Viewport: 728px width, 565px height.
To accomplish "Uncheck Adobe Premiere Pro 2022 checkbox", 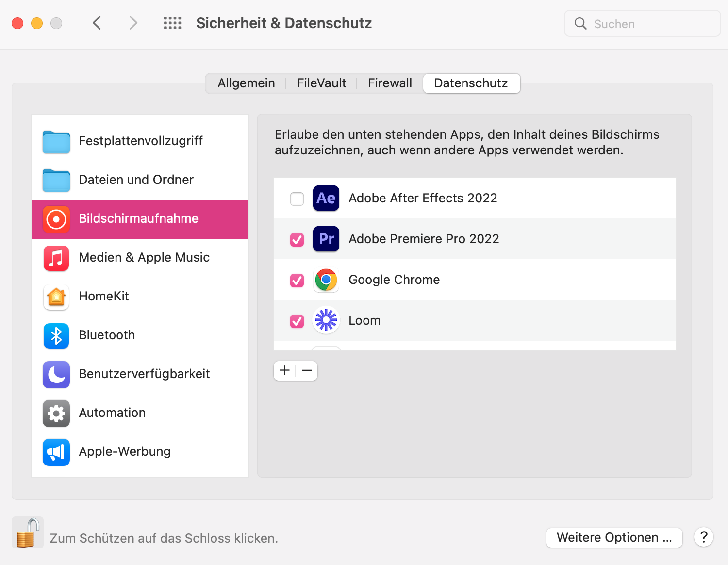I will click(297, 239).
